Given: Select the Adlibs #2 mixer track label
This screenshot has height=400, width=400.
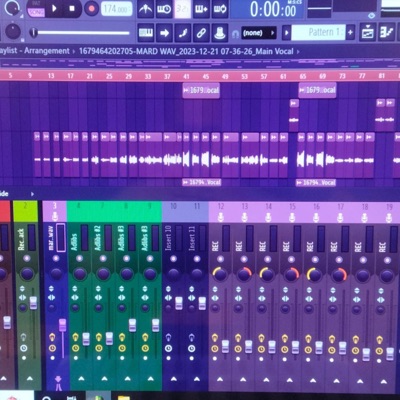Looking at the screenshot, I should 97,238.
